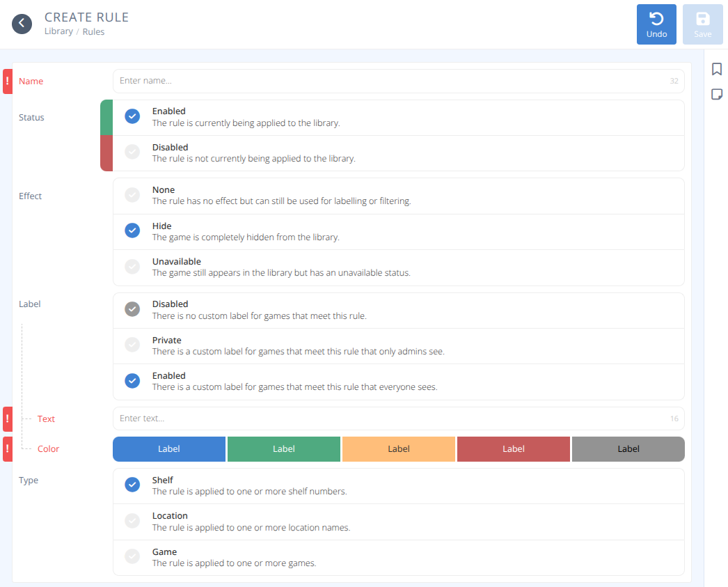
Task: Open the Library breadcrumb link
Action: pos(58,31)
